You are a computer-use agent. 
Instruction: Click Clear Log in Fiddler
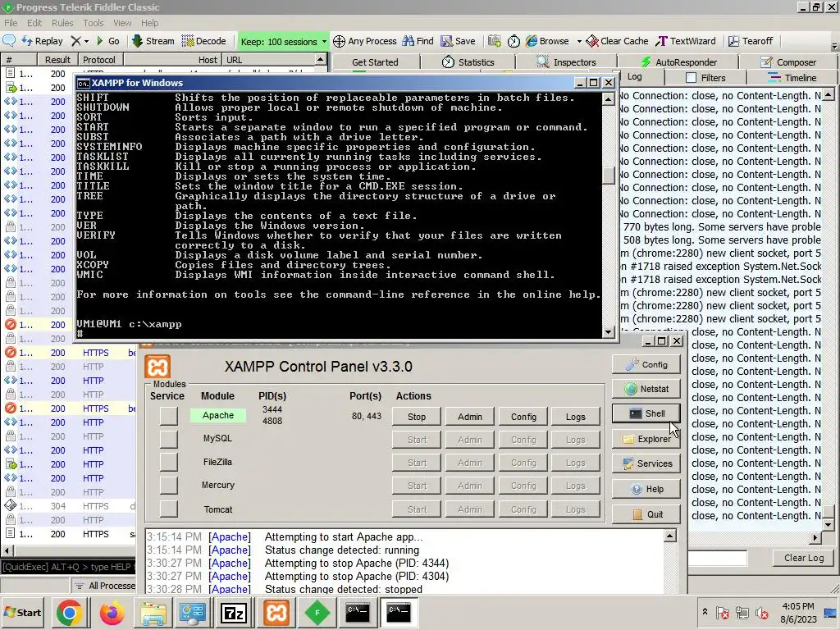[x=804, y=558]
